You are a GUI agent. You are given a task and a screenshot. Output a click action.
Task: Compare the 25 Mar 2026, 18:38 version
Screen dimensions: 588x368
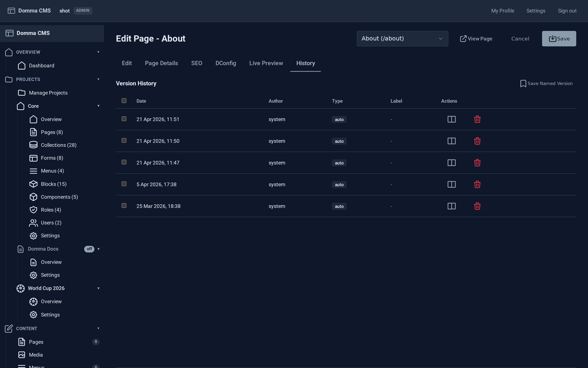pos(451,206)
